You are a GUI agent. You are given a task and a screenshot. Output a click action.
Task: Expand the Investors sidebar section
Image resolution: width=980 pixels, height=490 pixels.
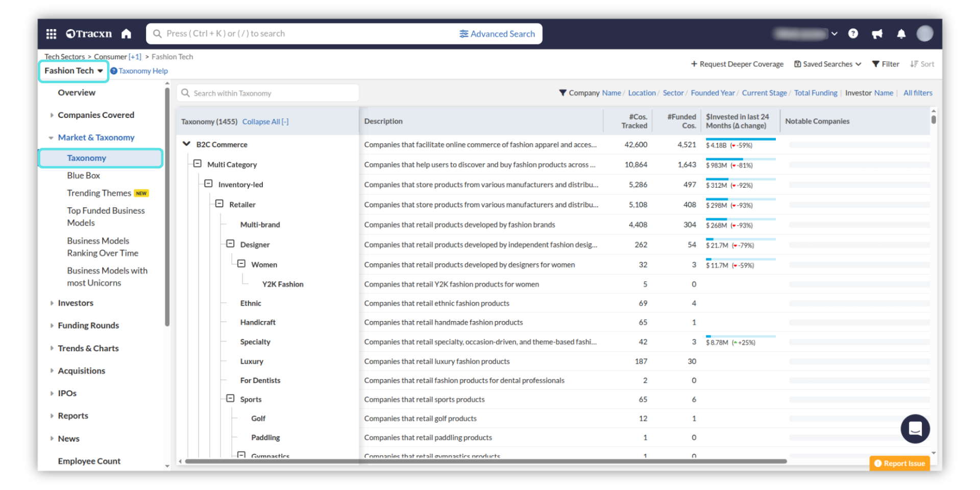[75, 303]
